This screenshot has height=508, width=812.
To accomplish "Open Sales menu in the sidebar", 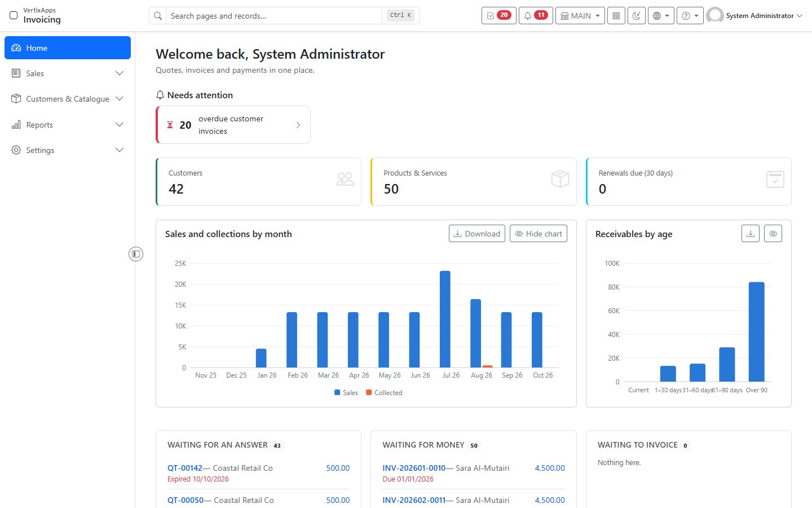I will (x=68, y=73).
